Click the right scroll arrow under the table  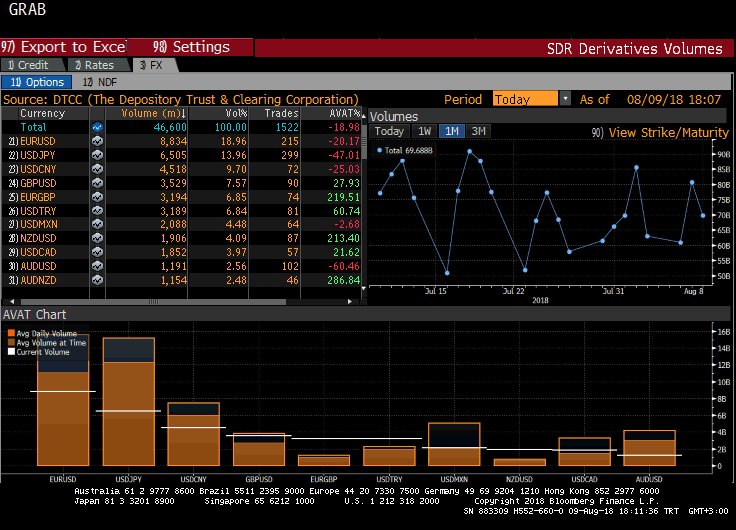[350, 301]
